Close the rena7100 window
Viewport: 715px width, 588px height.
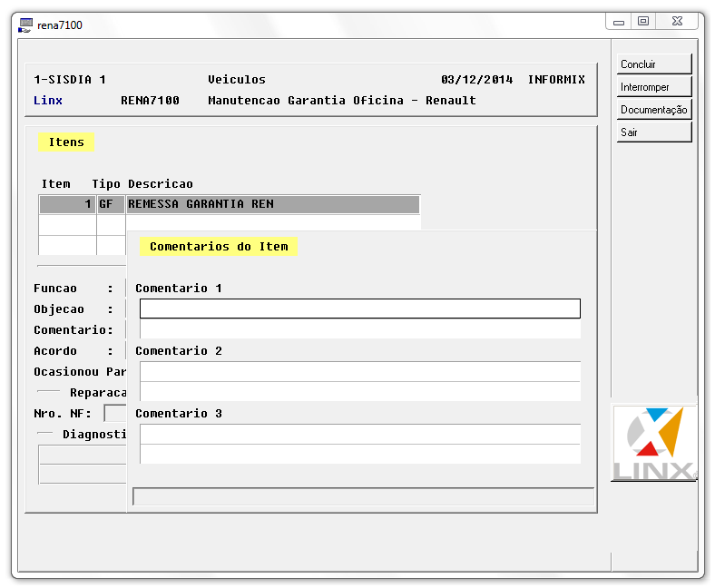(x=677, y=22)
